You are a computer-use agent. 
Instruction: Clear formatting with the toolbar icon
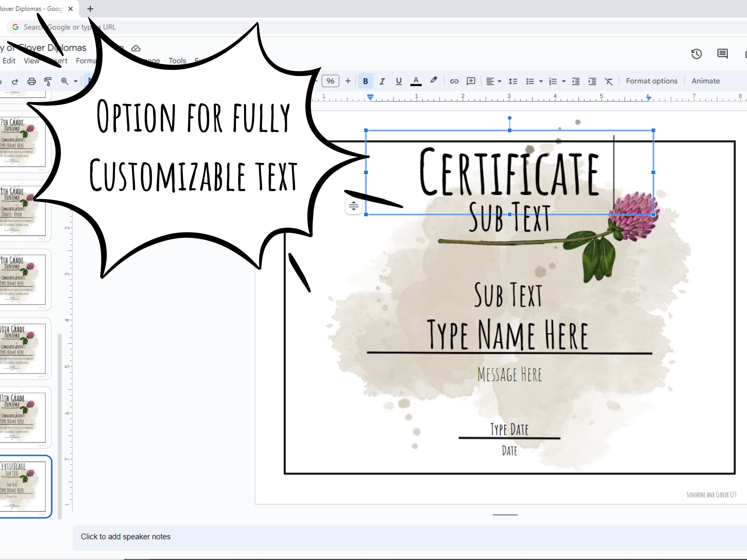(609, 81)
